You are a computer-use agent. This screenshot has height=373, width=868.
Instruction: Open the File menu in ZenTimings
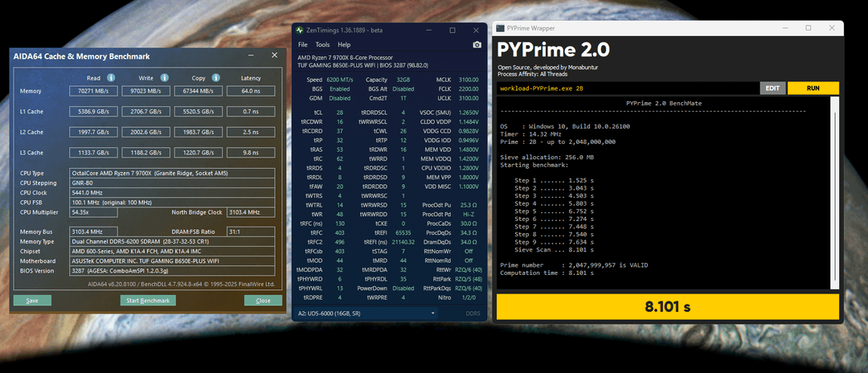pyautogui.click(x=303, y=45)
